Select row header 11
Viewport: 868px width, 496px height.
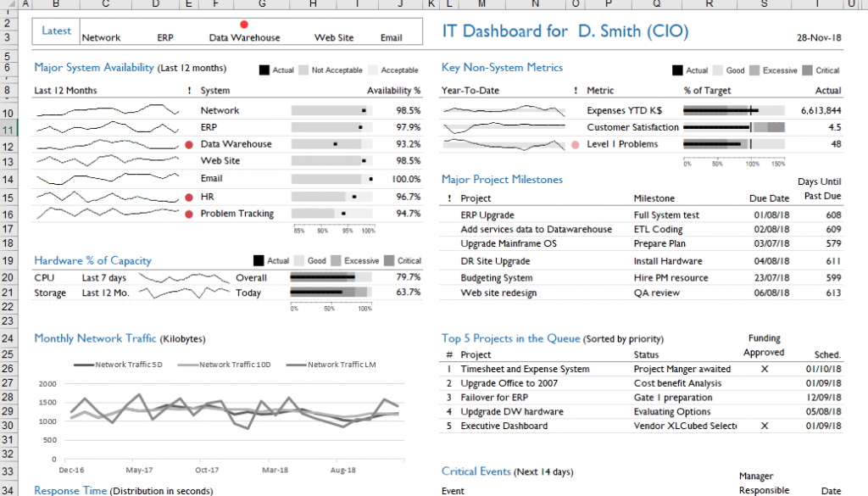(x=8, y=129)
